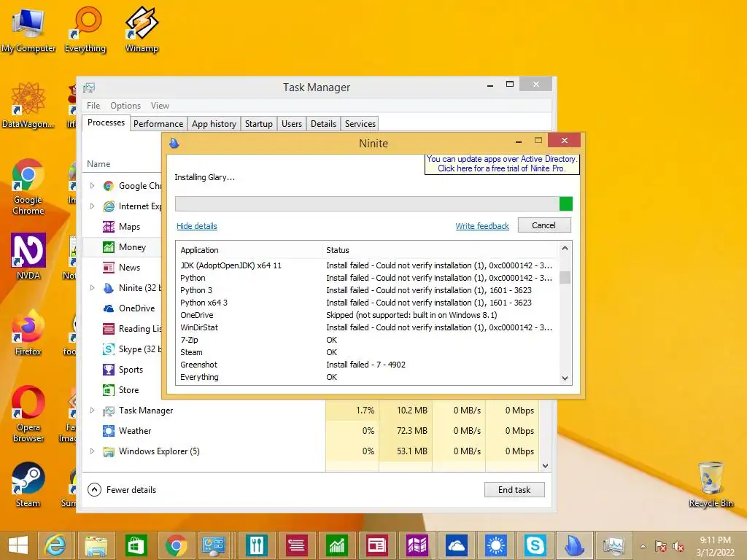The width and height of the screenshot is (747, 560).
Task: Open OneDrive from the taskbar
Action: (457, 545)
